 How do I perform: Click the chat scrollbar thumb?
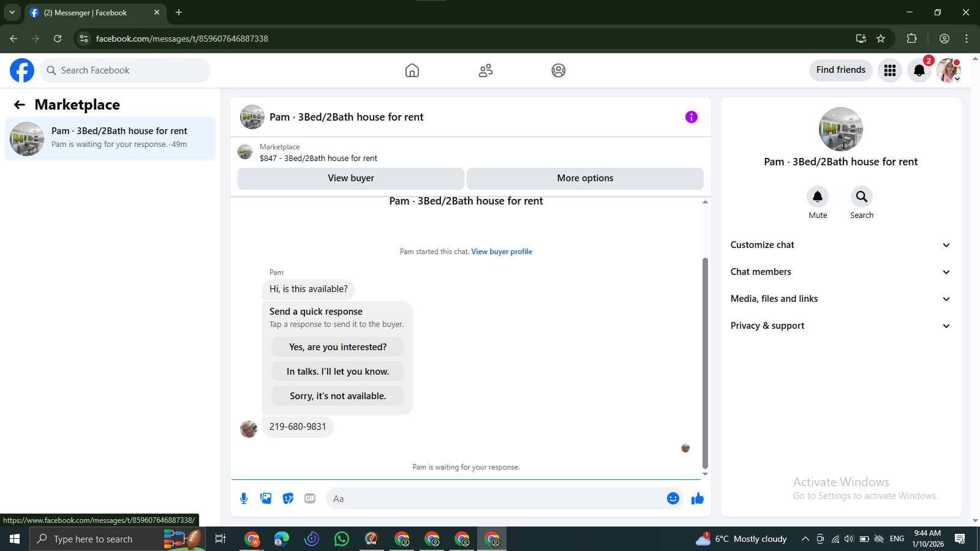705,363
